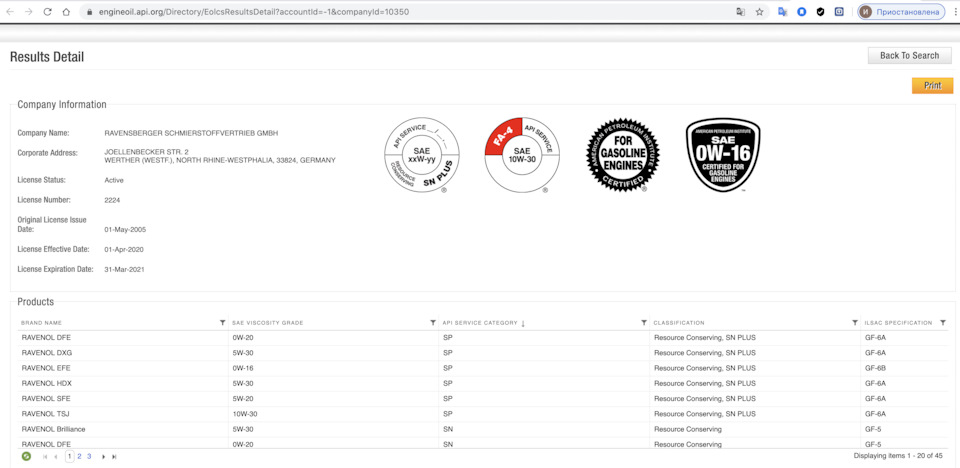960x468 pixels.
Task: Jump to the last page of results
Action: tap(114, 456)
